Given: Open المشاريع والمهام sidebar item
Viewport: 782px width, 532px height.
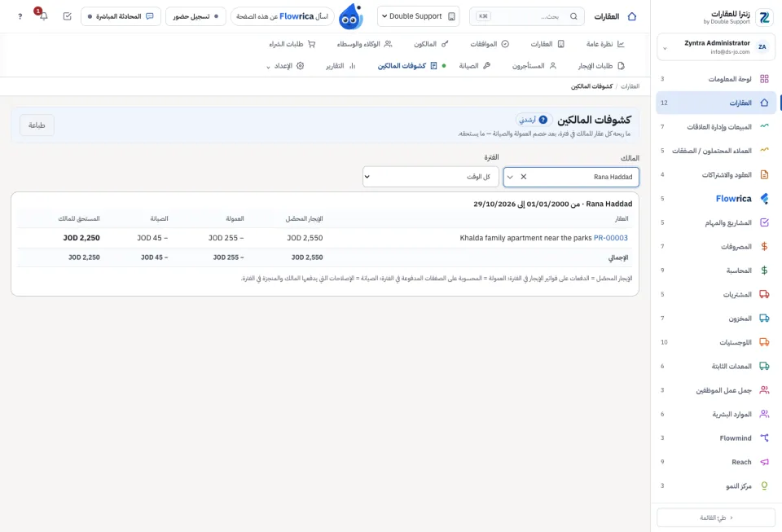Looking at the screenshot, I should click(x=716, y=222).
